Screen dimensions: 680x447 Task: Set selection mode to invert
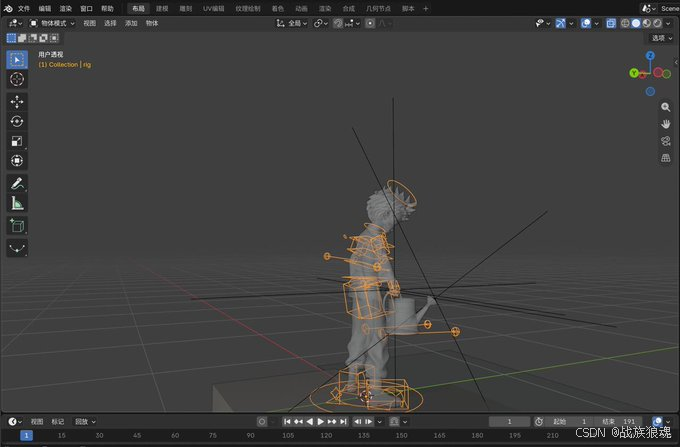43,38
